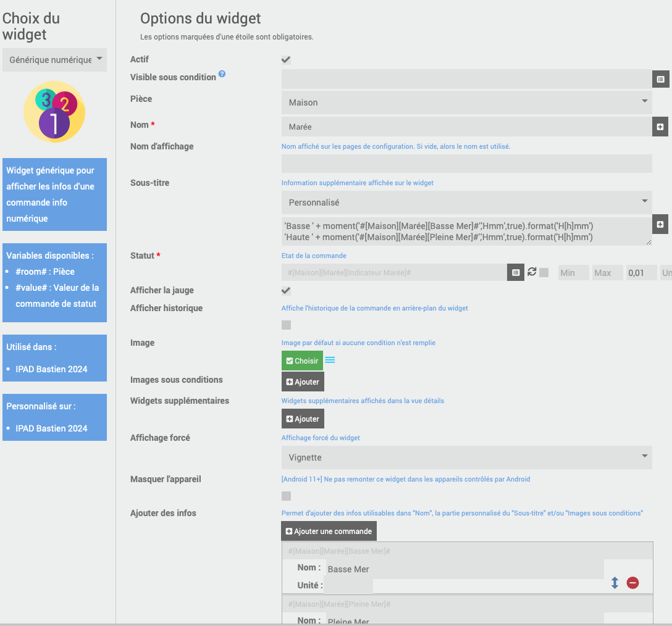Open the Personnalisé sous-titre dropdown
672x626 pixels.
pos(467,202)
